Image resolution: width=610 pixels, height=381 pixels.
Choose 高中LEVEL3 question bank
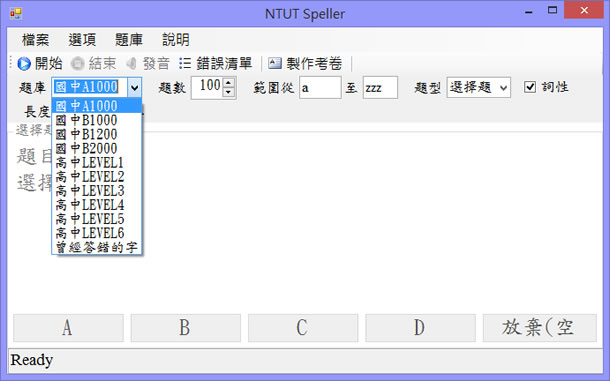point(96,191)
